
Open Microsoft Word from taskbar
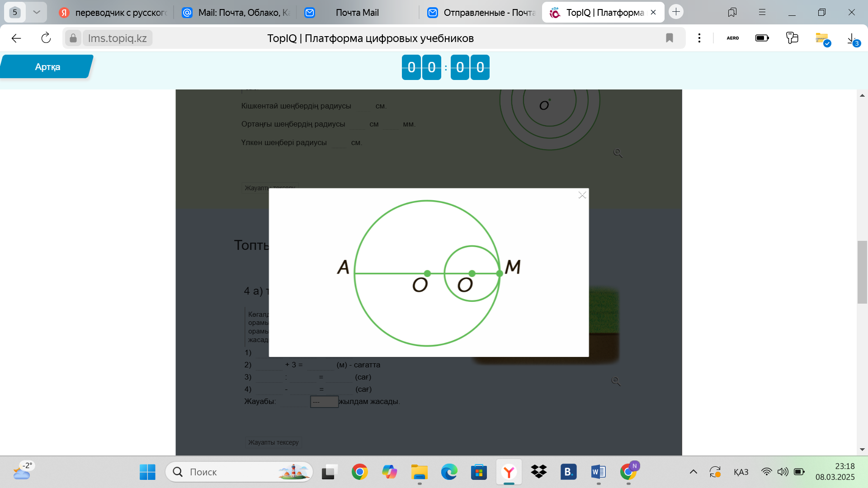point(598,472)
